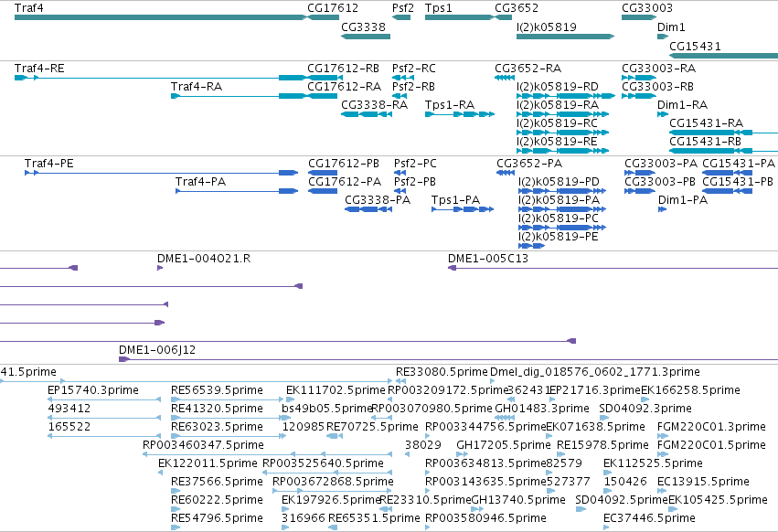Click the Traf4-PE protein label

(x=48, y=164)
